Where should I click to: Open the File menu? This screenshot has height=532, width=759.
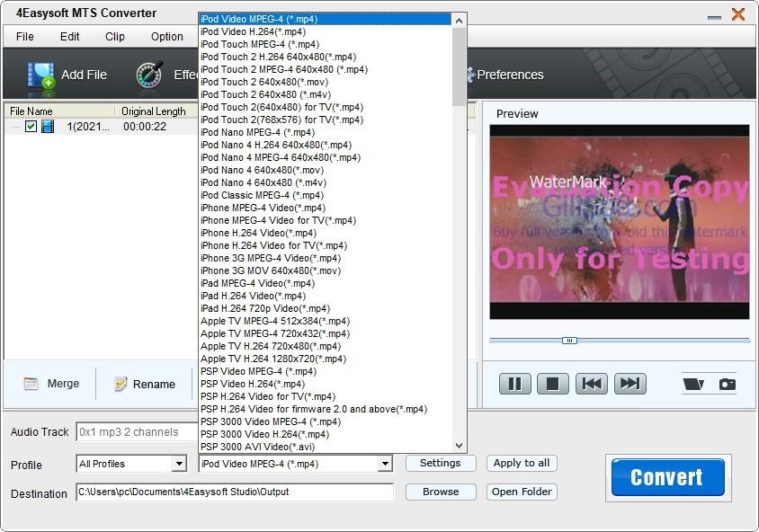click(x=24, y=37)
